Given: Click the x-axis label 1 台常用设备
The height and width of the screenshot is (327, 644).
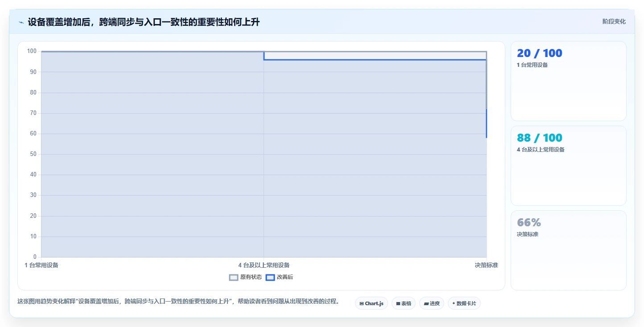Looking at the screenshot, I should (x=41, y=265).
